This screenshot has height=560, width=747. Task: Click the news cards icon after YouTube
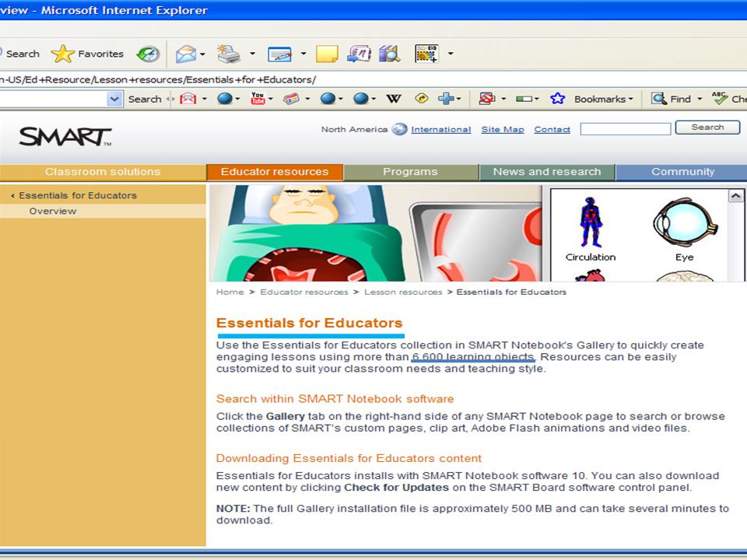[291, 99]
